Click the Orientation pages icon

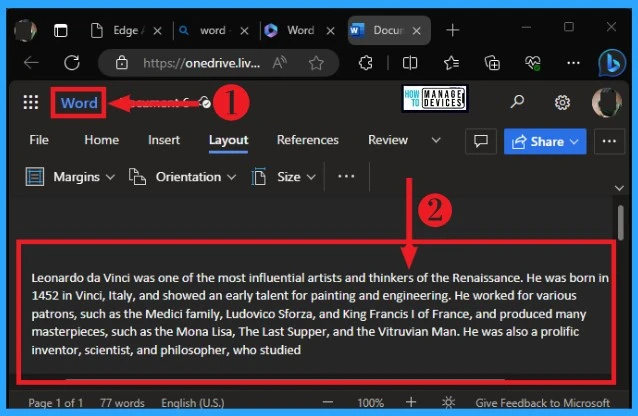tap(137, 177)
